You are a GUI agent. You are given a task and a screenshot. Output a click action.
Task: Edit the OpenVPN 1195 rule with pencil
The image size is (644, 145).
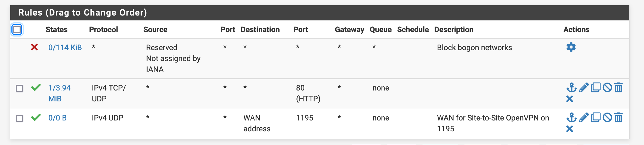coord(584,117)
